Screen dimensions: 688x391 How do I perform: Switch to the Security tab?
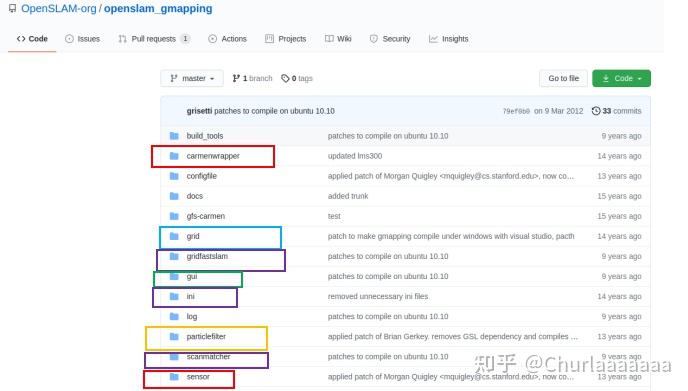pyautogui.click(x=390, y=39)
